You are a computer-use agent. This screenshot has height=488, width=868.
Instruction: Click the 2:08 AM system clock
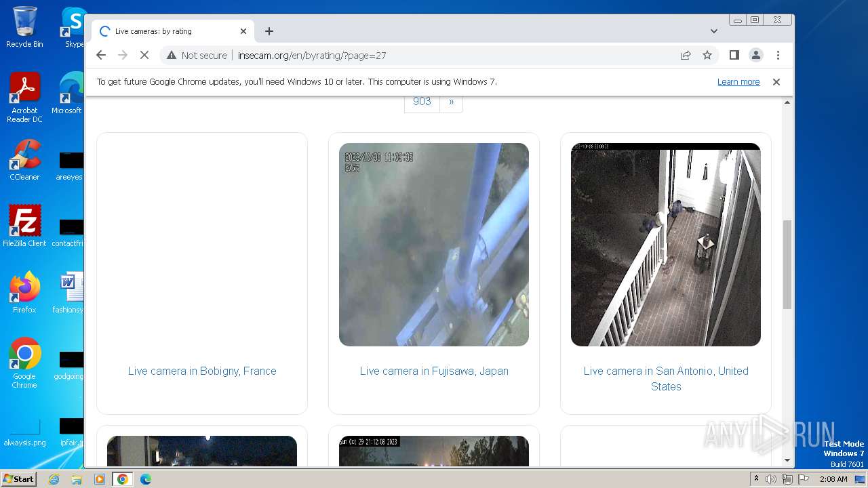click(833, 479)
